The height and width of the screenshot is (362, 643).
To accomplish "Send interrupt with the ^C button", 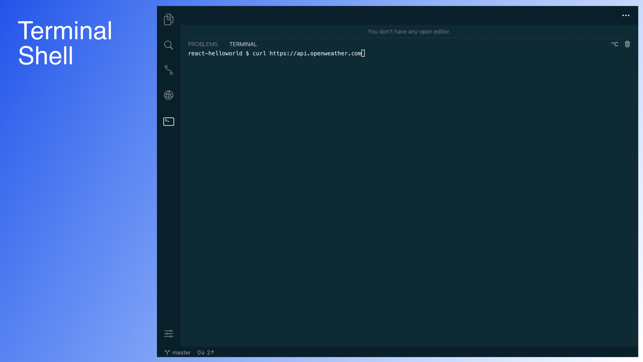I will click(x=614, y=44).
